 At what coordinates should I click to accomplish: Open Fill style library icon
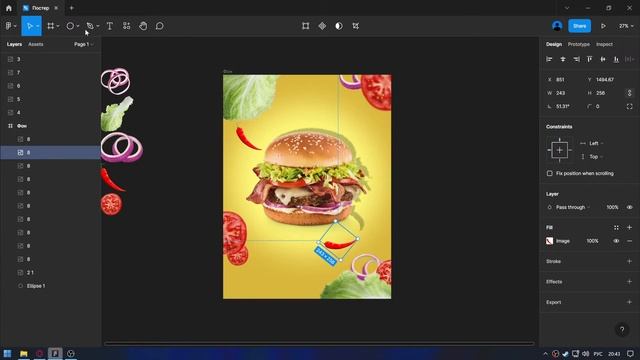tap(616, 227)
